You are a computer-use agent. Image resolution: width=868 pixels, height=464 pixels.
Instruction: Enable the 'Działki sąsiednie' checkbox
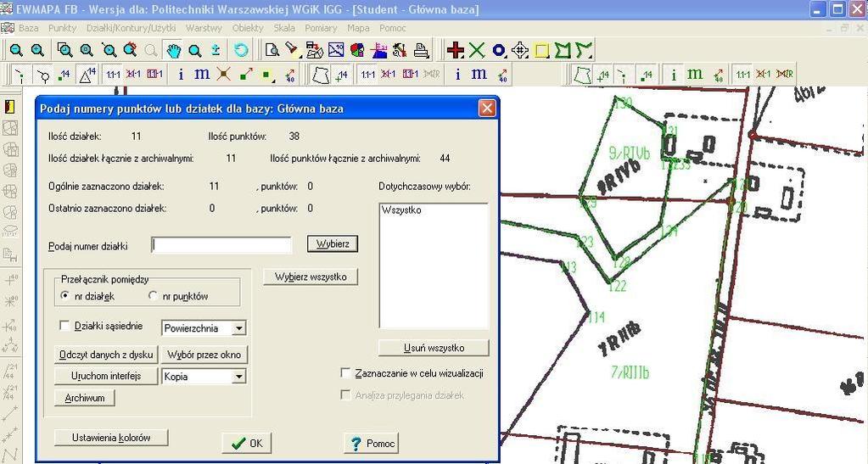point(64,326)
